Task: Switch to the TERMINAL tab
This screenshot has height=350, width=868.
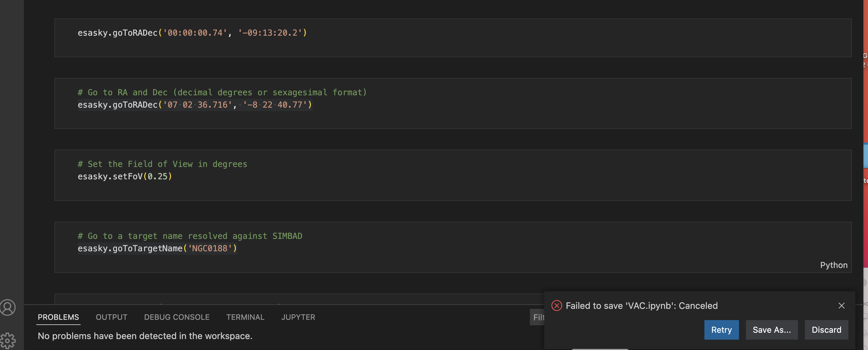Action: click(x=245, y=317)
